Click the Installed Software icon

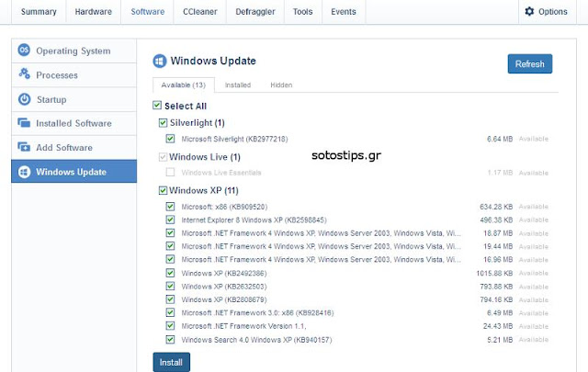(24, 123)
